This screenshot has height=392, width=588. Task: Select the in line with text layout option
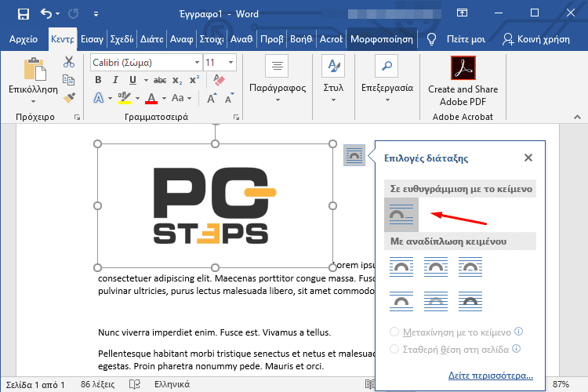pyautogui.click(x=401, y=215)
